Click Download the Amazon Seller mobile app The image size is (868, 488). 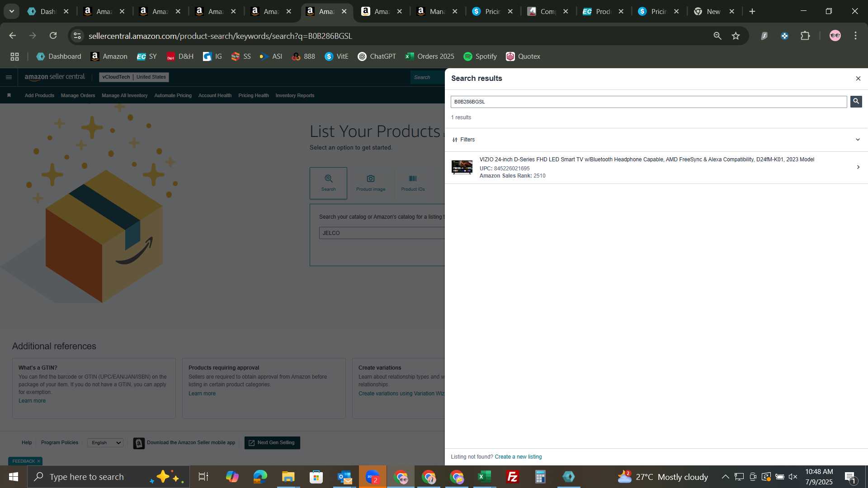pyautogui.click(x=184, y=443)
